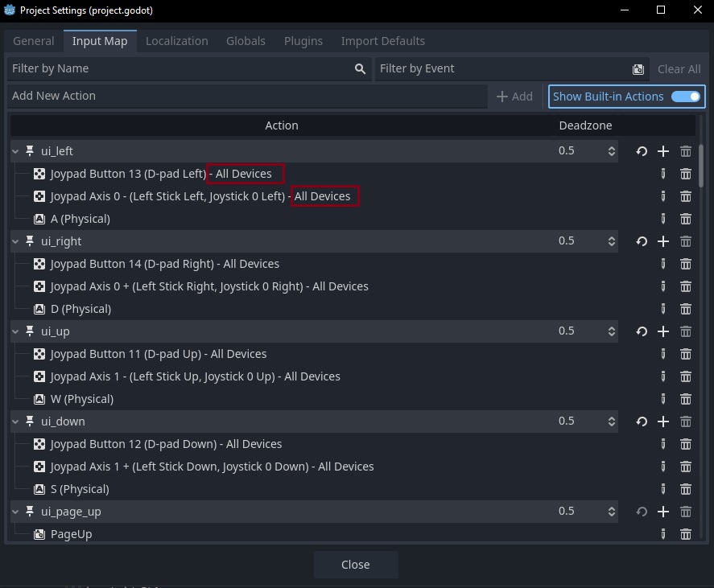Viewport: 714px width, 588px height.
Task: Click the Clear All button
Action: 679,69
